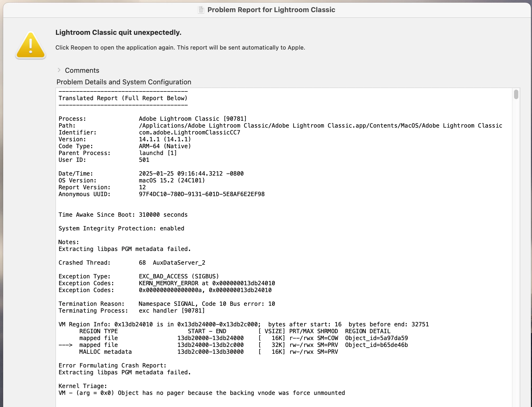Screen dimensions: 532x407
Task: Click the report's vertical scrollbar thumb
Action: 516,94
